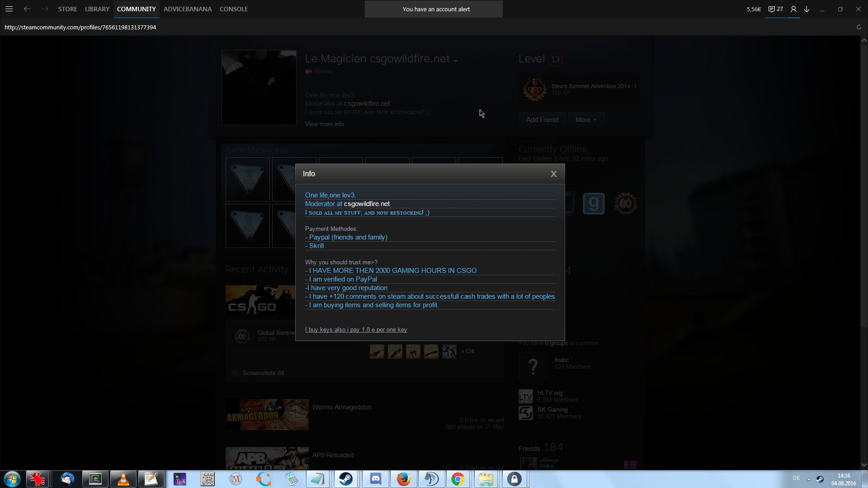Click the hamburger menu icon
Screen dimensions: 868x488
pyautogui.click(x=9, y=9)
